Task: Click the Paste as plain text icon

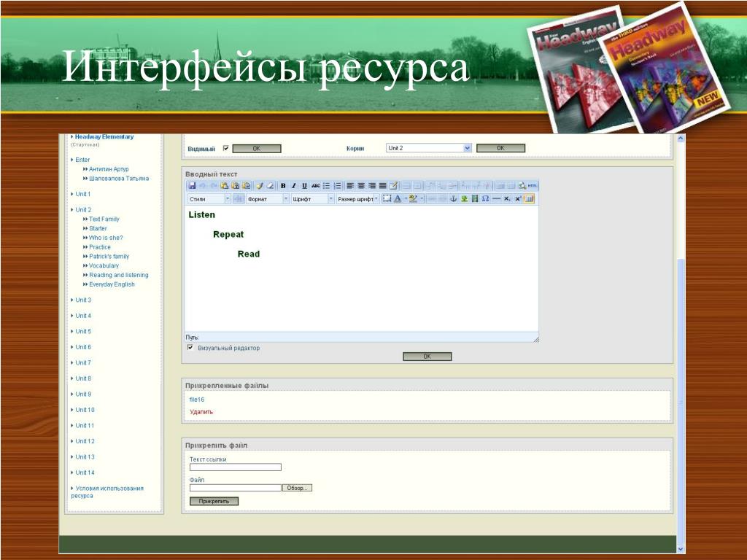Action: (235, 186)
